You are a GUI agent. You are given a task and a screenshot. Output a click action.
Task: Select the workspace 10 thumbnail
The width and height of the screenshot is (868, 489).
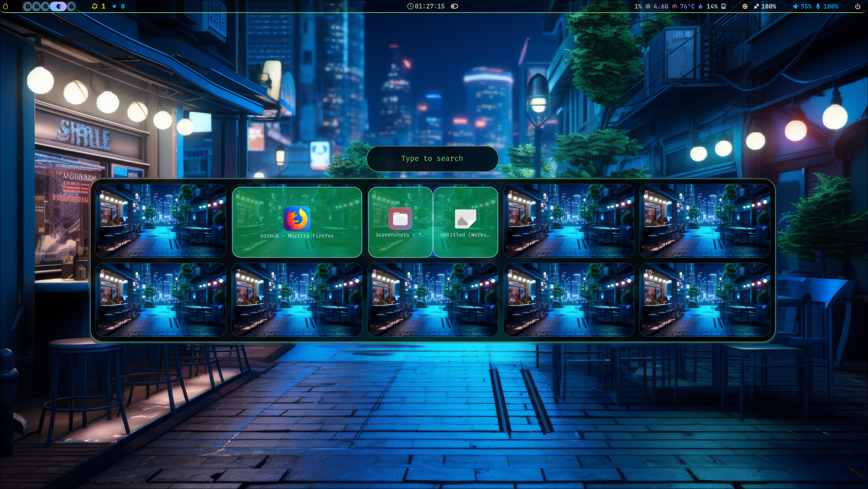tap(704, 299)
